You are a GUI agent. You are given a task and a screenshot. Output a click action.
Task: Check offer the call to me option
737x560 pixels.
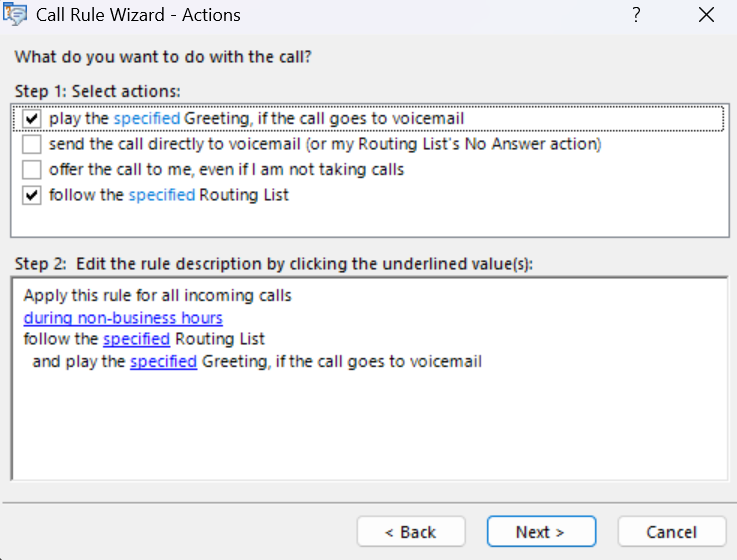(x=32, y=169)
